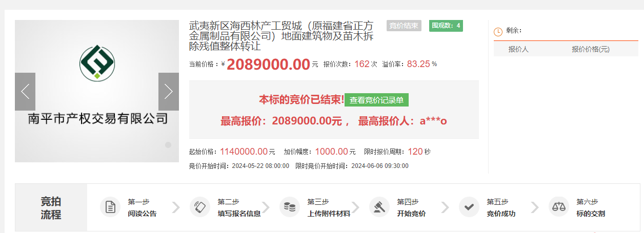Click the checkmark icon for step five
The width and height of the screenshot is (644, 233).
(x=469, y=207)
